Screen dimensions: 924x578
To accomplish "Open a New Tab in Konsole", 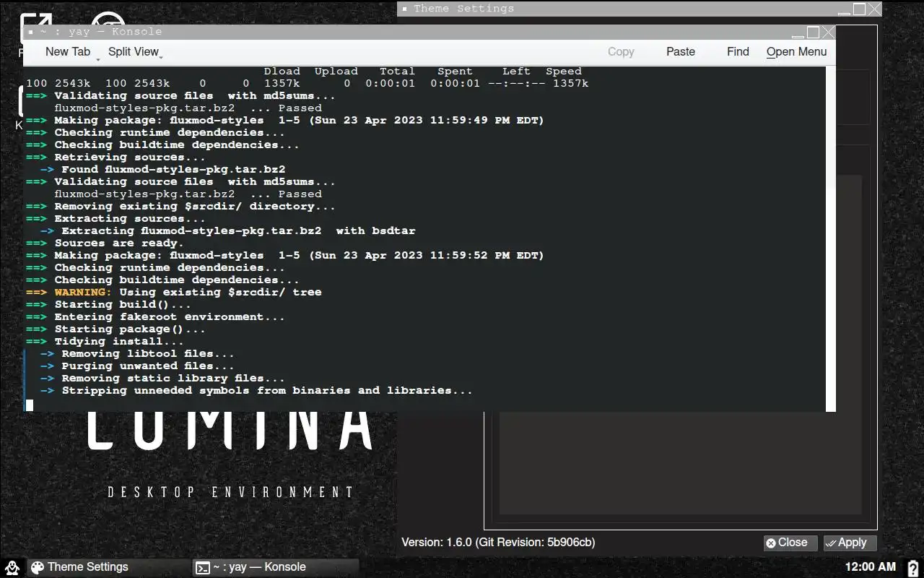I will [x=68, y=51].
